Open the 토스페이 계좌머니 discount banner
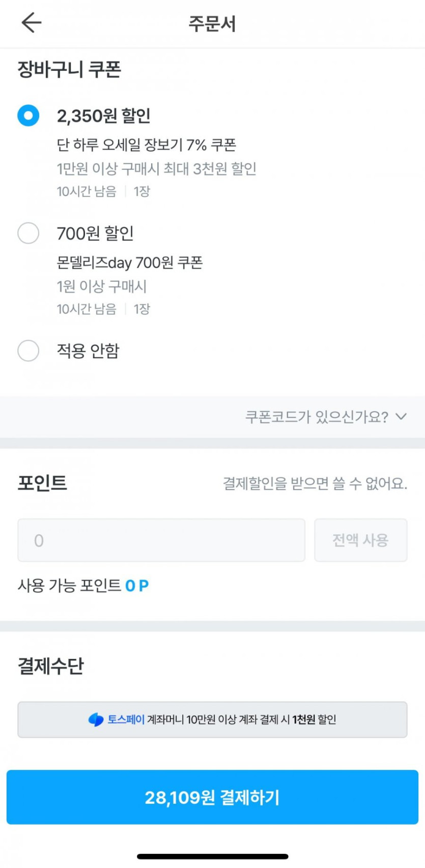The width and height of the screenshot is (425, 868). [x=212, y=719]
